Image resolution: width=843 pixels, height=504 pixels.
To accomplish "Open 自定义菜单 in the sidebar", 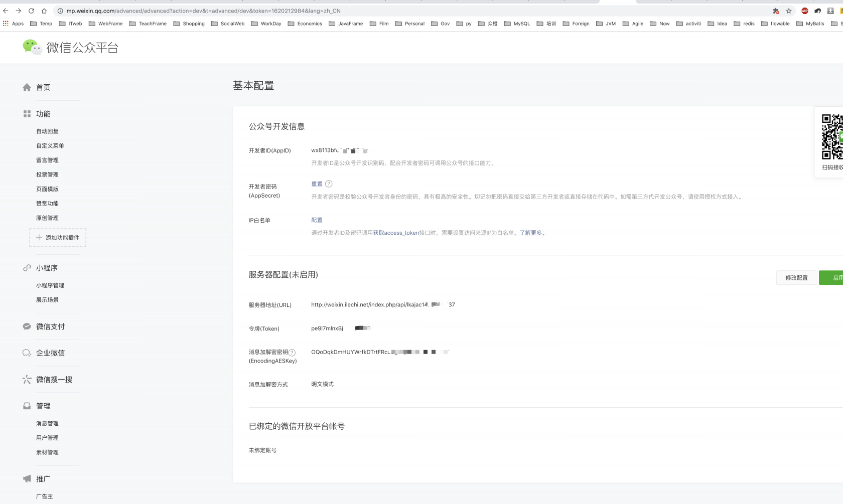I will click(50, 146).
